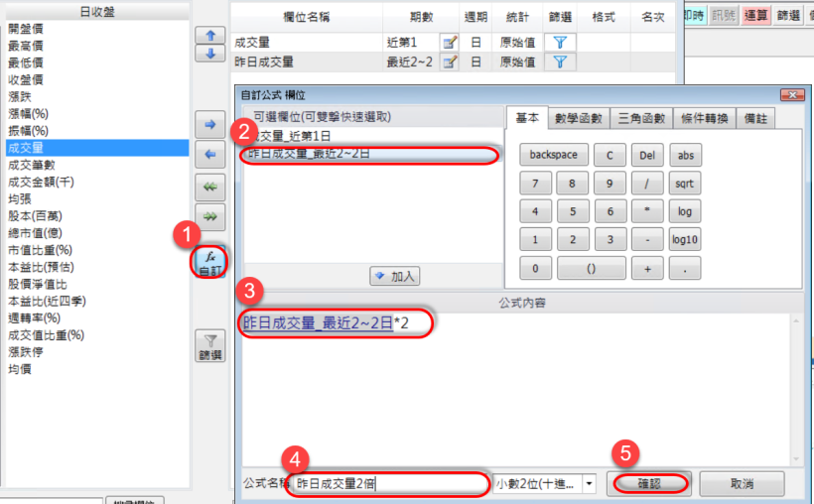The height and width of the screenshot is (504, 814).
Task: Click the single left-arrow remove field icon
Action: tap(209, 155)
